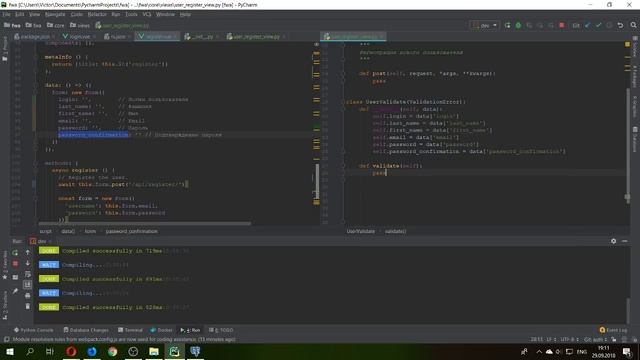This screenshot has width=640, height=360.
Task: Collapse the fold marker at def validate
Action: 343,166
